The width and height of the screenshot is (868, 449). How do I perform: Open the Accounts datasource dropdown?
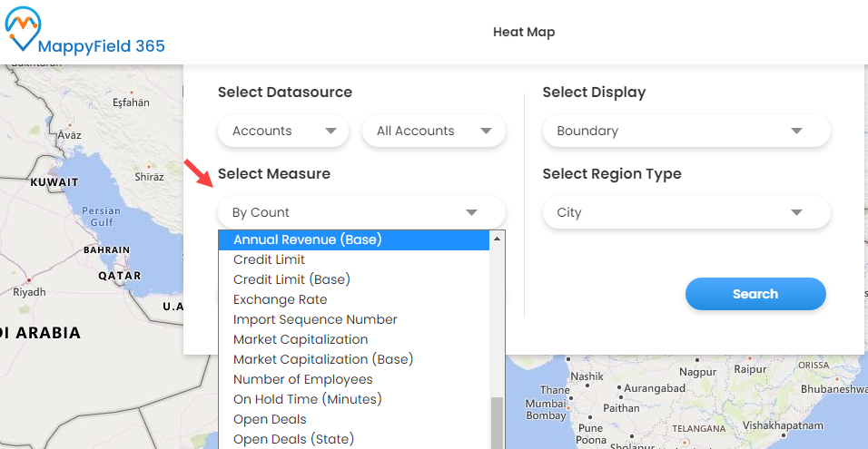click(282, 131)
